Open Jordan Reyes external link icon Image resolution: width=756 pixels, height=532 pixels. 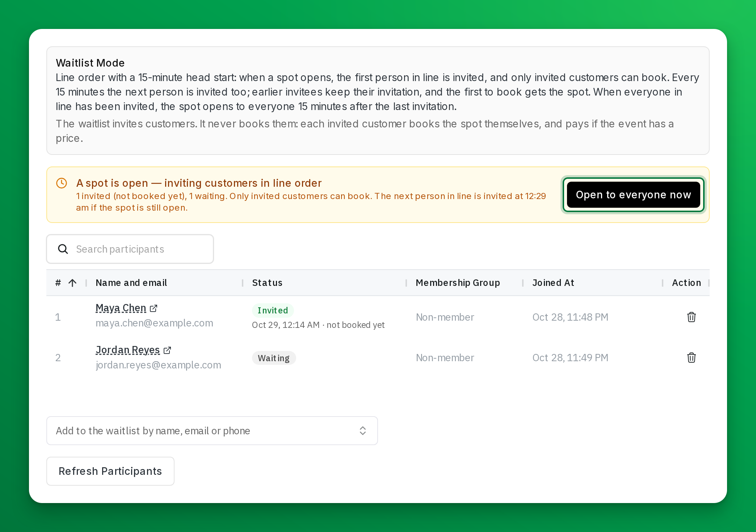click(x=167, y=350)
